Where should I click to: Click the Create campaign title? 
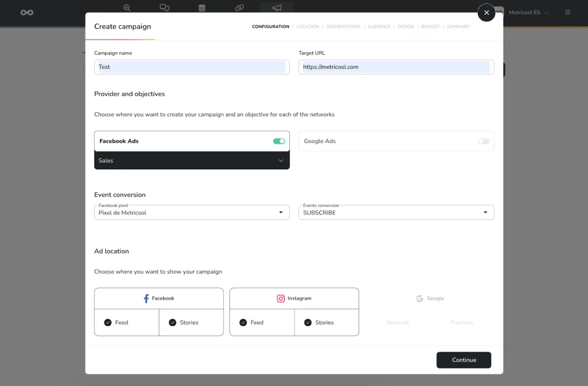click(x=122, y=26)
